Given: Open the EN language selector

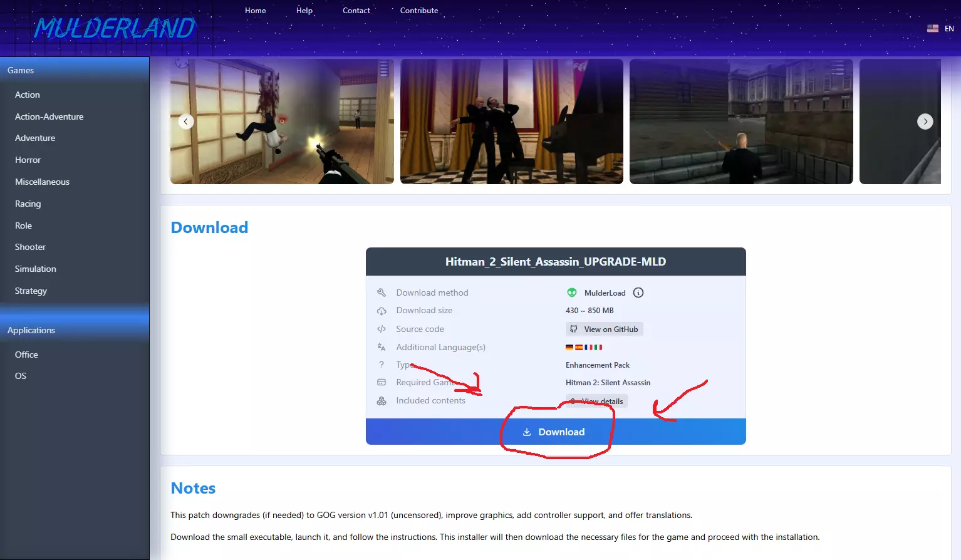Looking at the screenshot, I should pyautogui.click(x=940, y=28).
